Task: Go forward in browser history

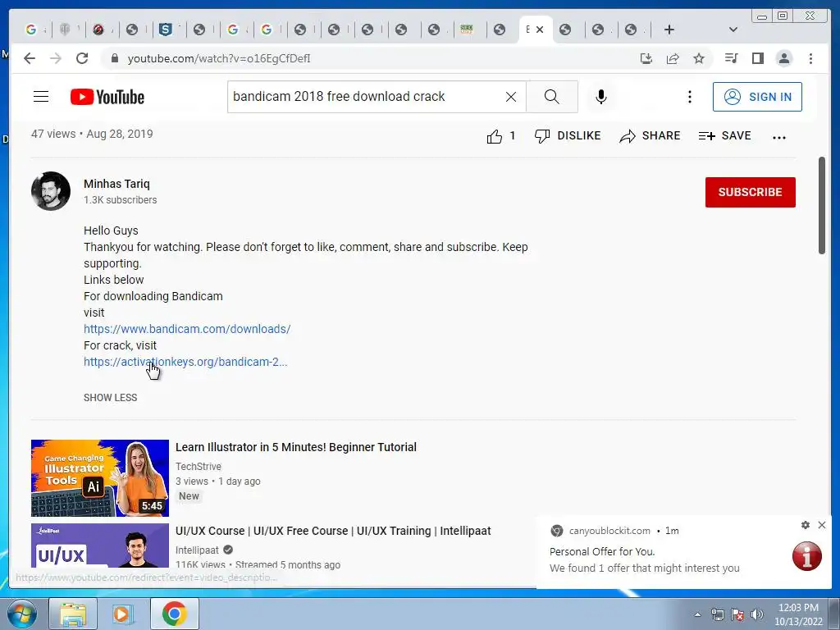Action: click(56, 58)
